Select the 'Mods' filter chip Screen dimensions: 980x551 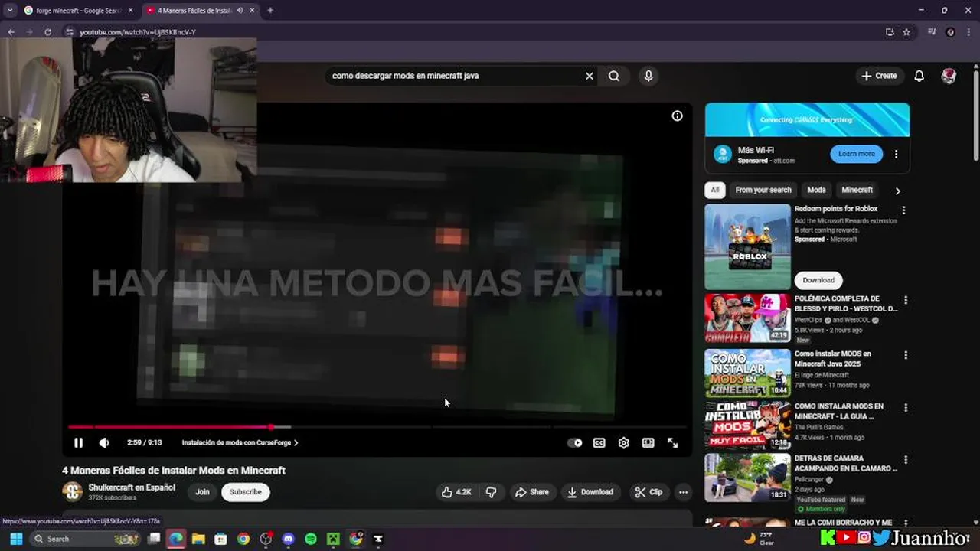[x=817, y=190]
